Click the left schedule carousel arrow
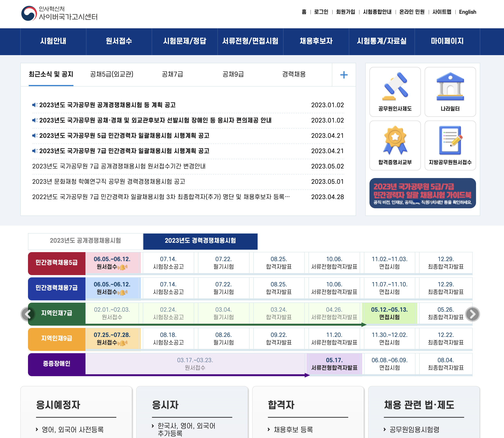Viewport: 504px width, 438px height. (x=29, y=314)
